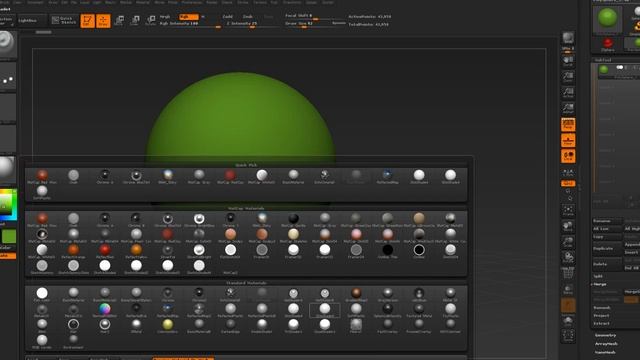Image resolution: width=640 pixels, height=360 pixels.
Task: Click the green sphere tool thumbnail
Action: click(x=607, y=18)
